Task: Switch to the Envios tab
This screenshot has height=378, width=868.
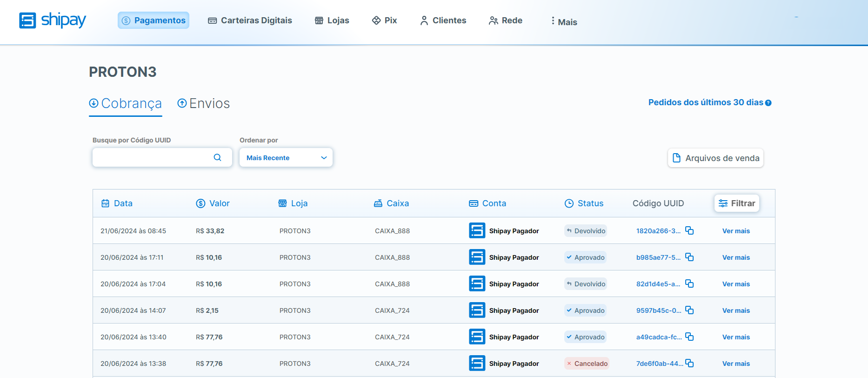Action: click(204, 103)
